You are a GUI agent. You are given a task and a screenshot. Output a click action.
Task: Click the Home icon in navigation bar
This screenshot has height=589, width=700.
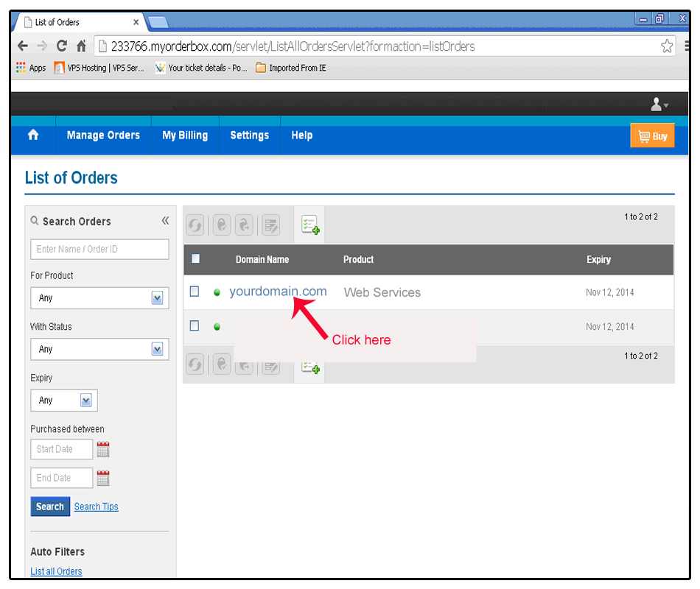click(33, 135)
